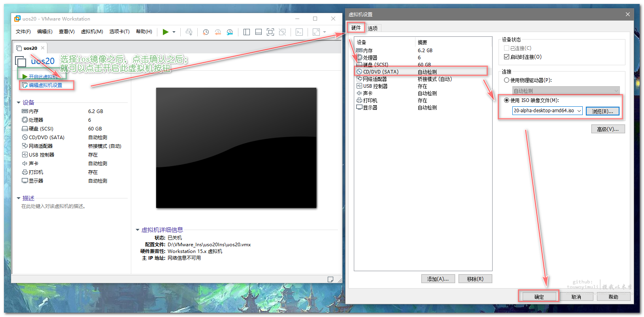Open the 查看(V) menu
The height and width of the screenshot is (317, 644).
(x=67, y=32)
